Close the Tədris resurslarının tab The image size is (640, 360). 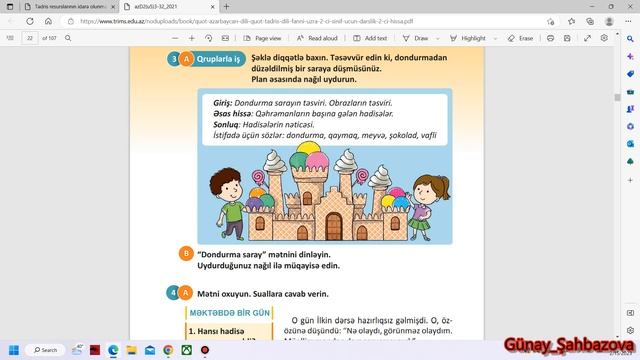tap(113, 7)
